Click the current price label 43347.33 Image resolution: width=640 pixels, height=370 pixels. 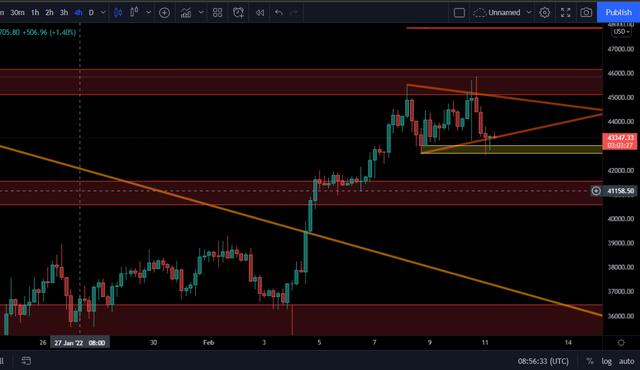[x=620, y=138]
